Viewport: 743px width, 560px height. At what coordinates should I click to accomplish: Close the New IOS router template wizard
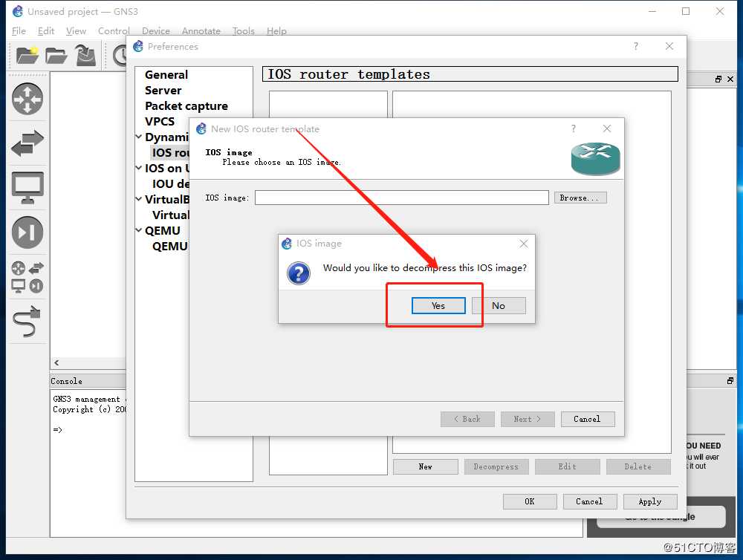607,128
